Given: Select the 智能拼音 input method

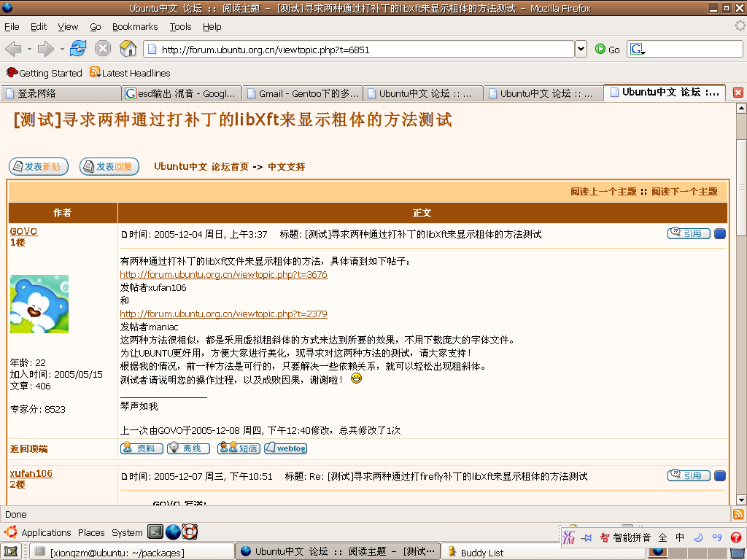Looking at the screenshot, I should pos(625,537).
